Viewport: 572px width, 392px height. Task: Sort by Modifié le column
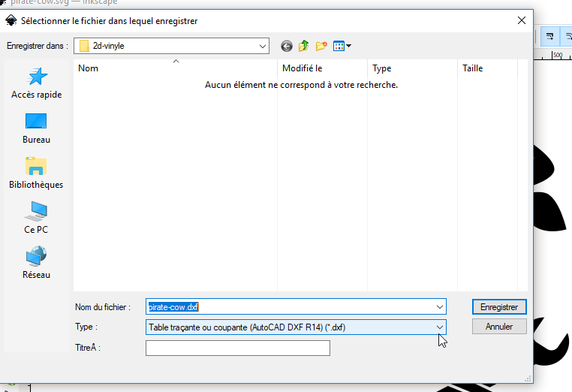click(x=323, y=68)
